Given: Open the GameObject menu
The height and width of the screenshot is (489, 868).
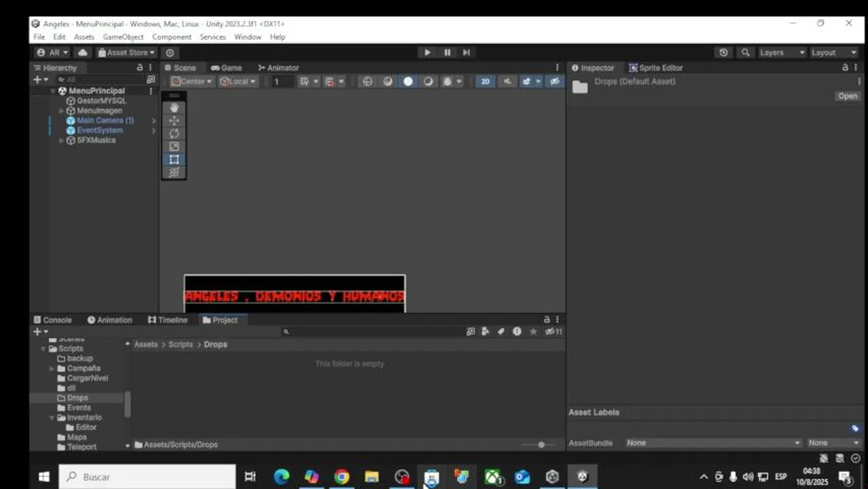Looking at the screenshot, I should click(x=123, y=37).
